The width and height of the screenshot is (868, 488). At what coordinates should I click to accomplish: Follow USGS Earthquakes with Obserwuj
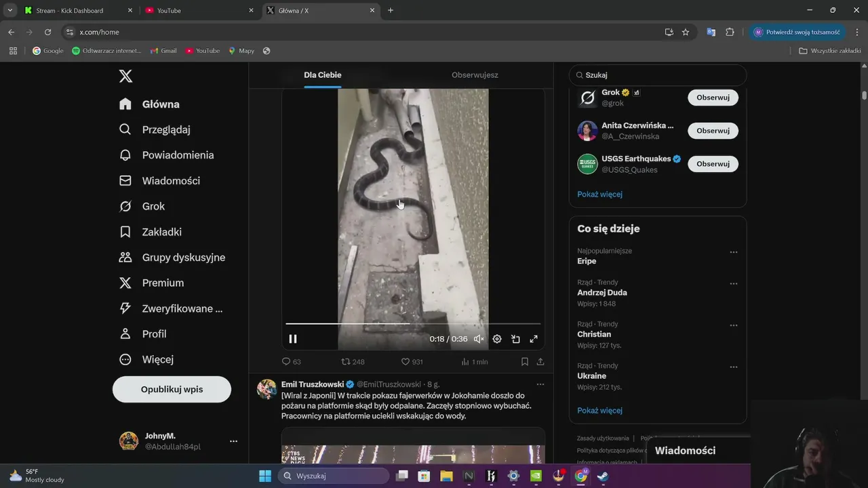coord(713,164)
